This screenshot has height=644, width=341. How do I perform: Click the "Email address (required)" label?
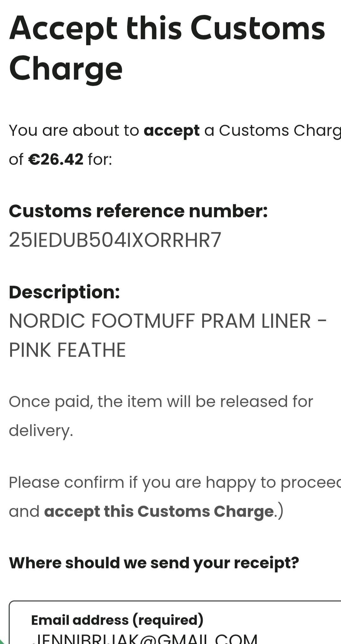[x=117, y=620]
